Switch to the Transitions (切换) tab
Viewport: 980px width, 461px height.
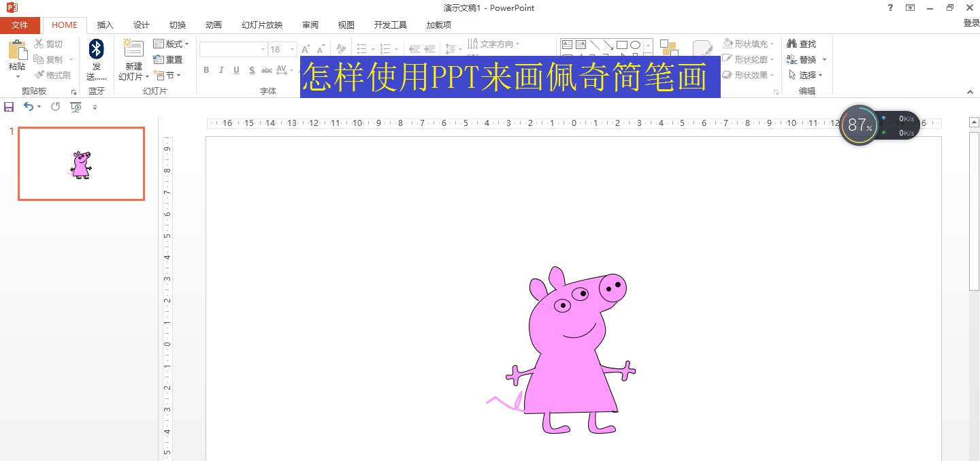pyautogui.click(x=178, y=25)
